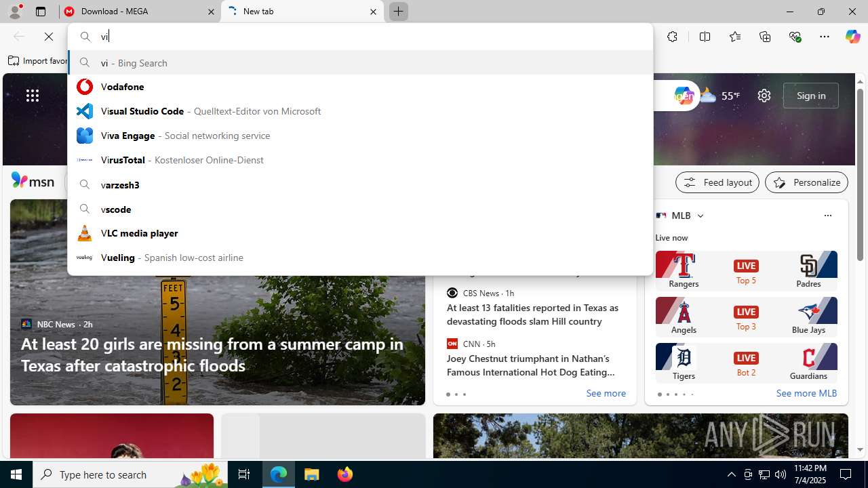Open the Rangers vs Padres live game
The image size is (868, 488).
tap(746, 270)
